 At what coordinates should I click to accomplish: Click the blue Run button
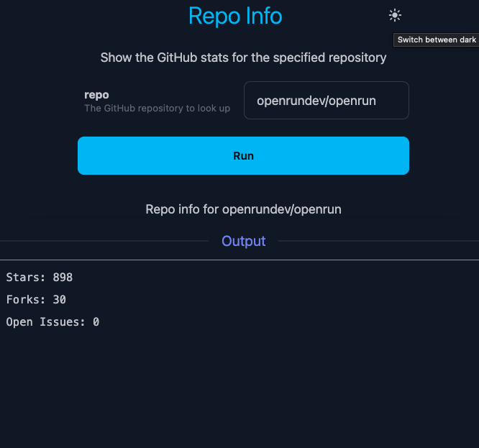point(243,156)
